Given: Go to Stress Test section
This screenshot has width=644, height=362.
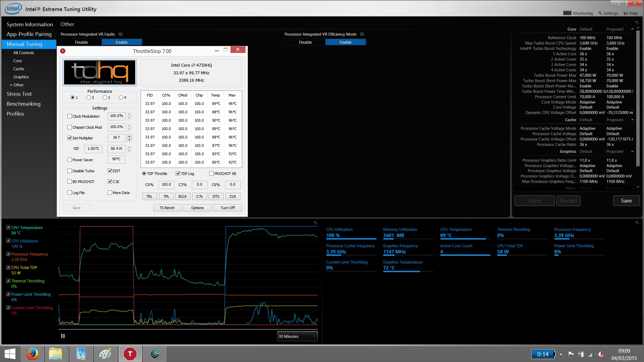Looking at the screenshot, I should pyautogui.click(x=19, y=94).
